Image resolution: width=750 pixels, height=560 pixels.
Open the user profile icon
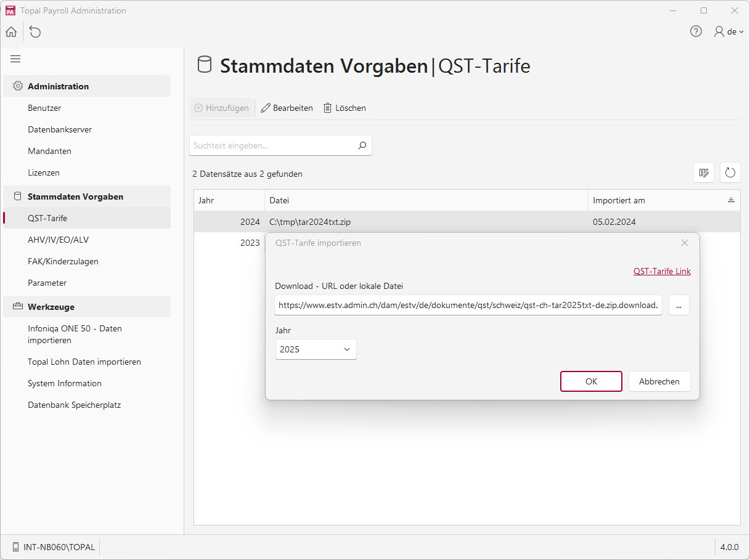pyautogui.click(x=719, y=31)
